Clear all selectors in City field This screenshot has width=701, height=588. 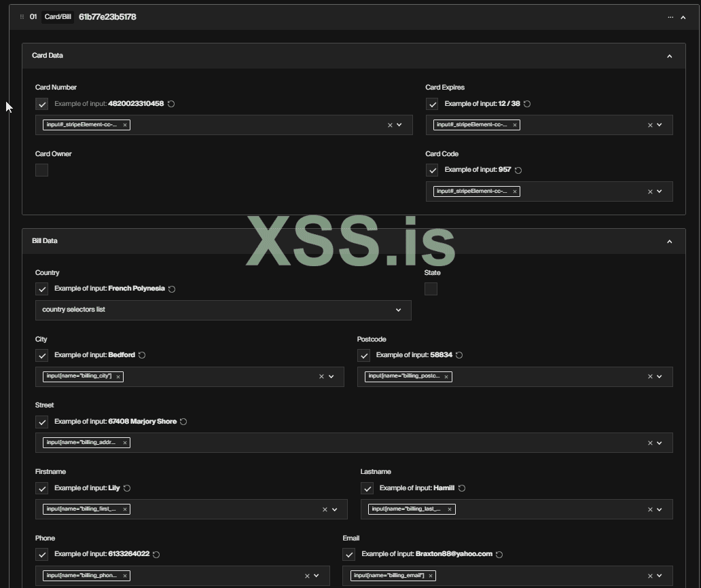(321, 377)
